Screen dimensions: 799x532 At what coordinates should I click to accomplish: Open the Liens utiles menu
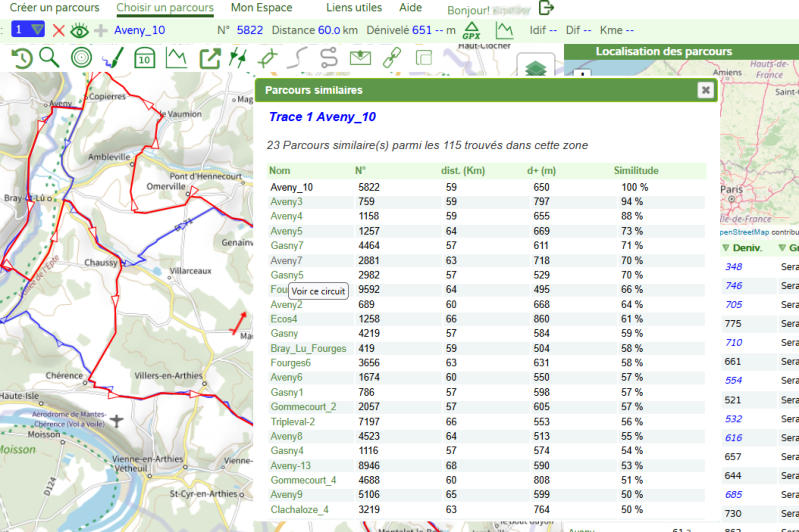(x=353, y=8)
